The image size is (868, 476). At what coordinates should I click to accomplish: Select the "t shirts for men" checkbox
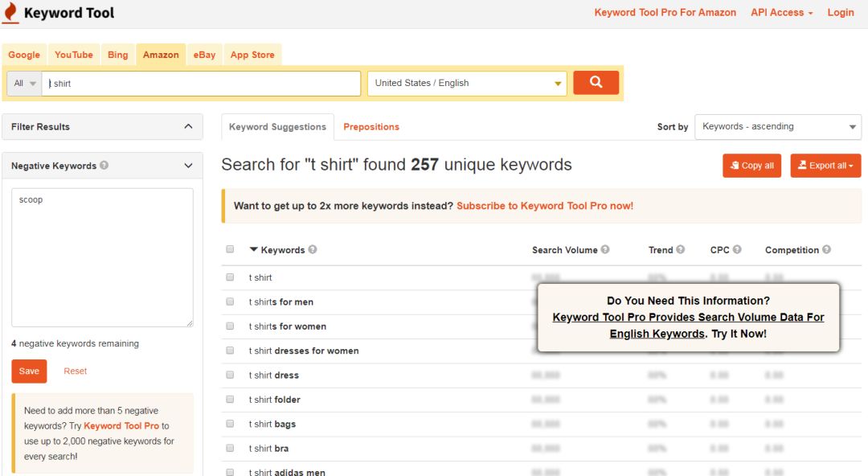tap(230, 302)
